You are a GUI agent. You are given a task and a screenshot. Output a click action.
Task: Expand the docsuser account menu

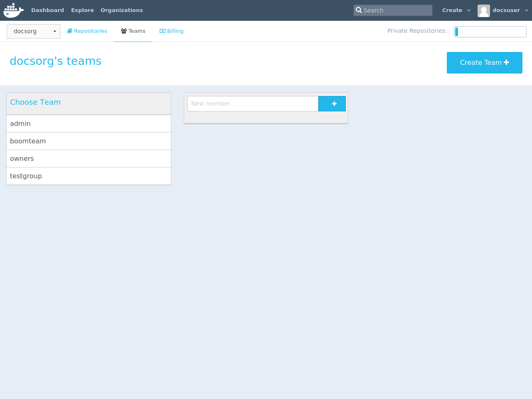[510, 10]
